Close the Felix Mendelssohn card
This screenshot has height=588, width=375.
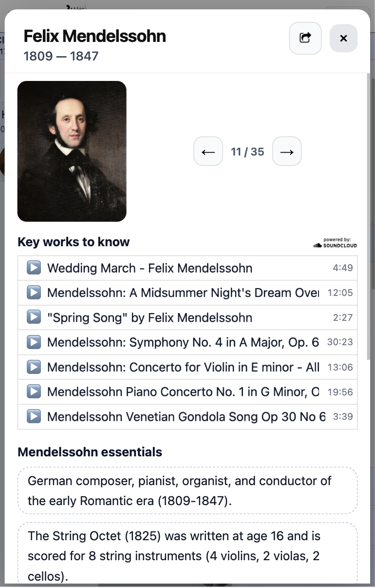click(x=343, y=38)
